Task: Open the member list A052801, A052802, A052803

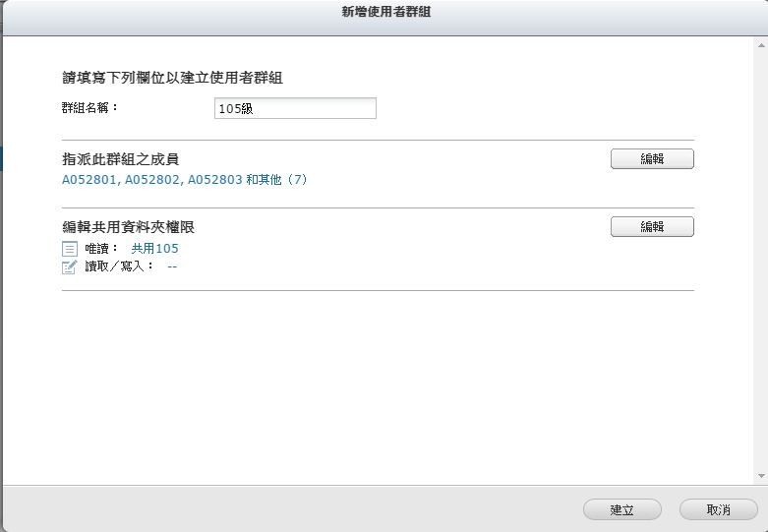Action: tap(184, 180)
